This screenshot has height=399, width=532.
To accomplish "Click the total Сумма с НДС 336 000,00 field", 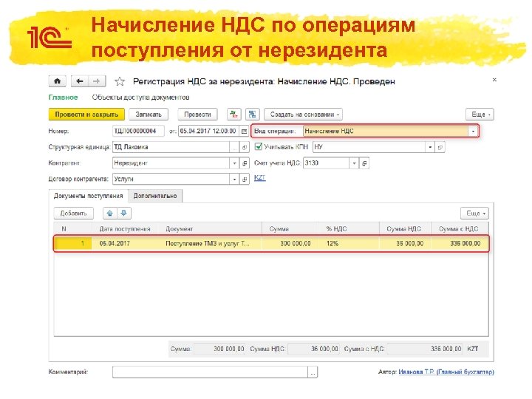I will [425, 349].
